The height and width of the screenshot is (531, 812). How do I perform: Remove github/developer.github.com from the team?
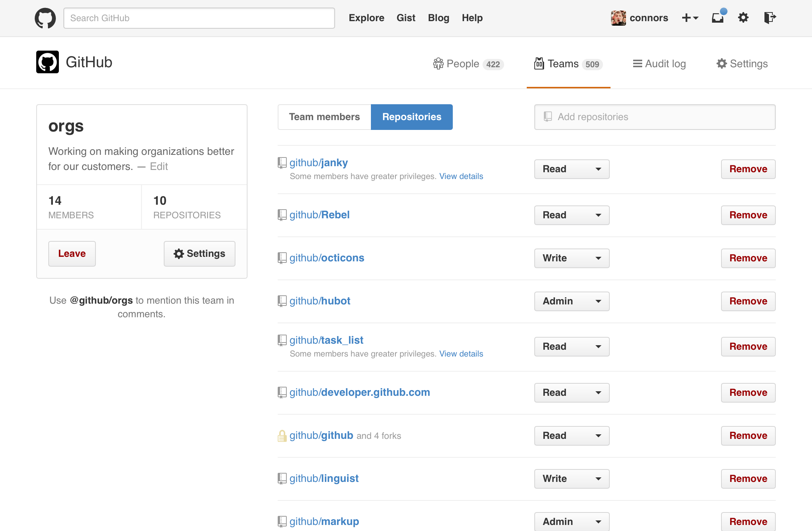point(748,393)
